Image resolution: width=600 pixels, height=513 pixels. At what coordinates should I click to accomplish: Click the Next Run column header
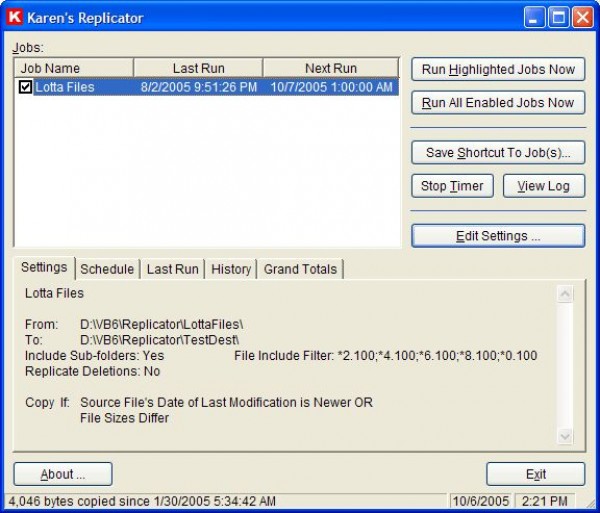click(330, 68)
